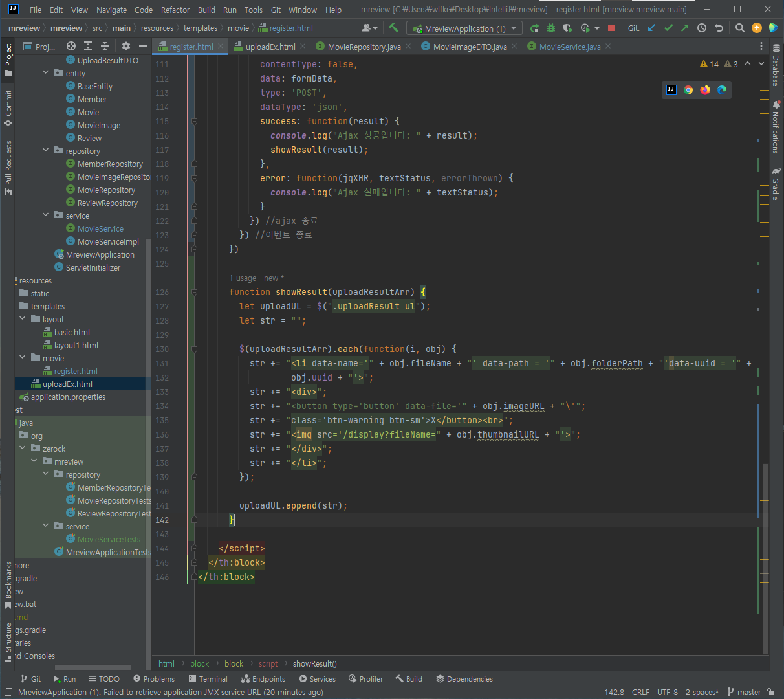Image resolution: width=784 pixels, height=699 pixels.
Task: Switch to the MovieImageDTO.java editor tab
Action: (470, 47)
